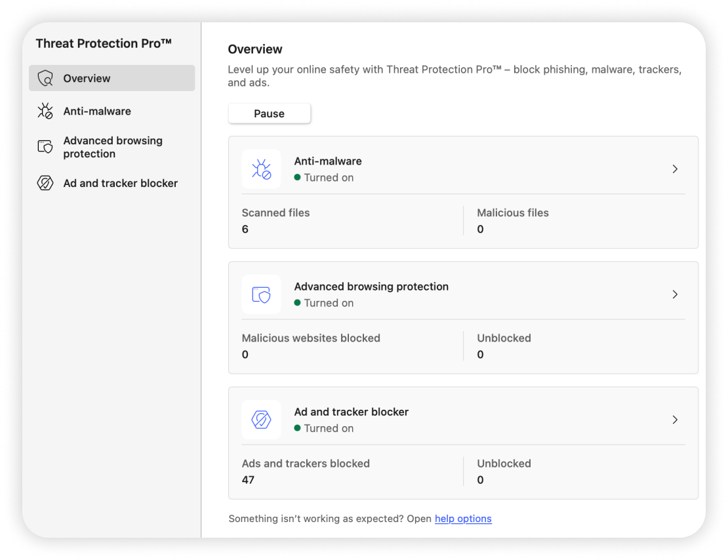Select Advanced browsing protection label in the sidebar

pos(113,147)
